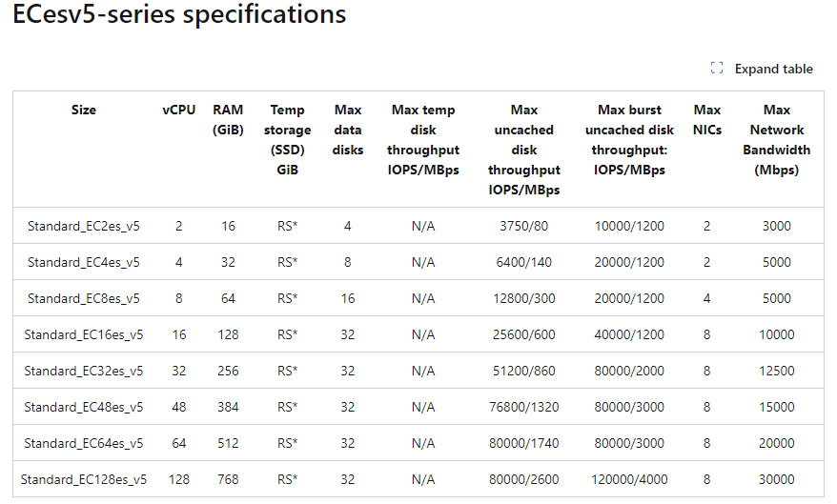Screen dimensions: 837x504
Task: Click the Standard_EC32es_v5 size cell
Action: (84, 371)
